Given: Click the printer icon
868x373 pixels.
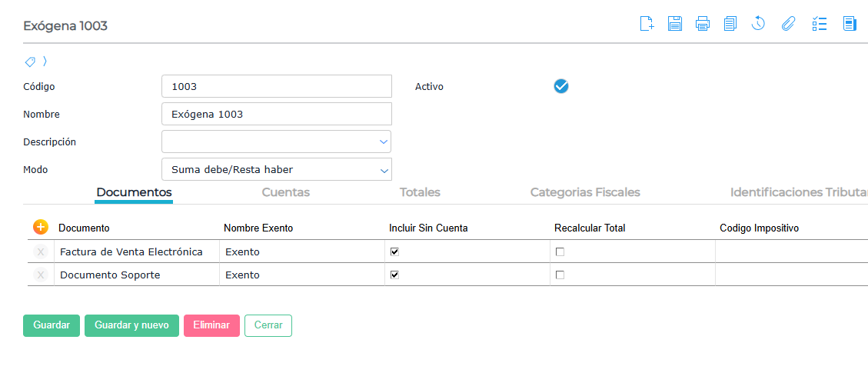Looking at the screenshot, I should [x=703, y=24].
